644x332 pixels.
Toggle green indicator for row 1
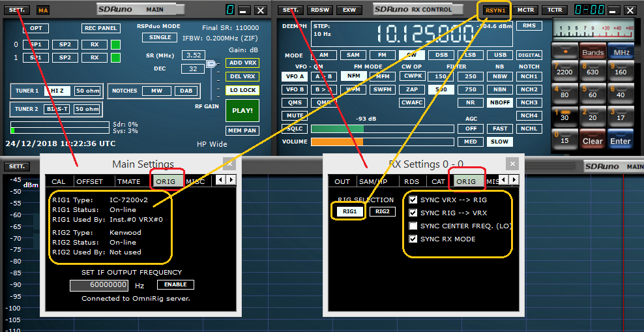(116, 57)
